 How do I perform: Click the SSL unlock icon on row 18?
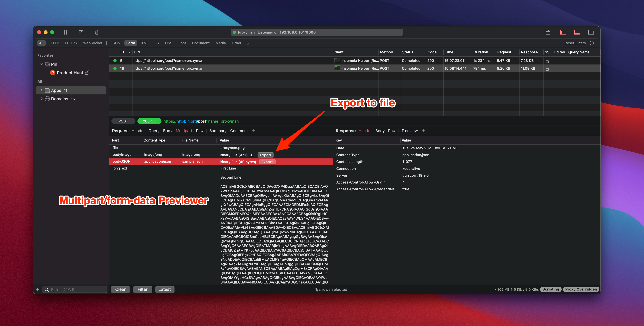[547, 69]
